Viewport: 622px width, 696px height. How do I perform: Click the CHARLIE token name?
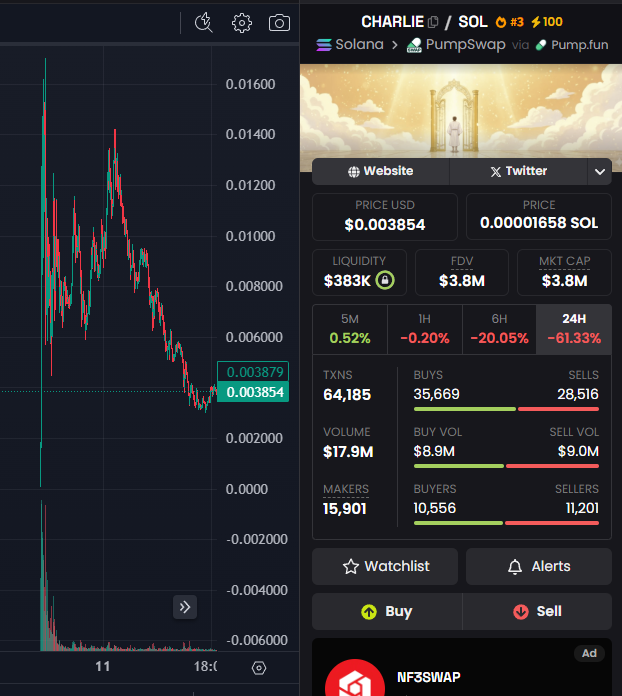coord(392,22)
